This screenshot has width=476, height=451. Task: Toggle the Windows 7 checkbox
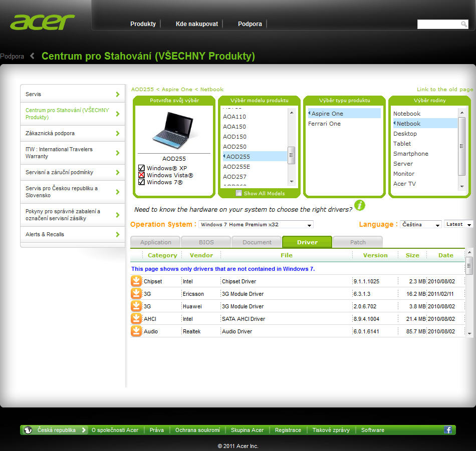[141, 182]
